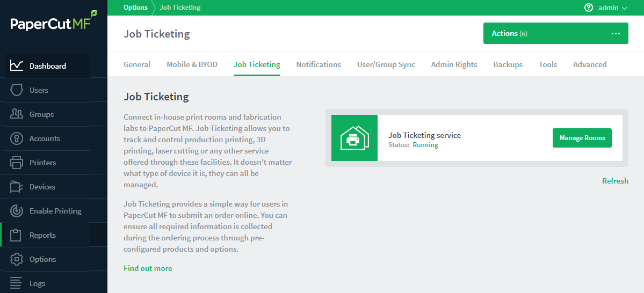Click the Actions ellipsis icon
Screen dimensions: 644x293
pos(616,33)
